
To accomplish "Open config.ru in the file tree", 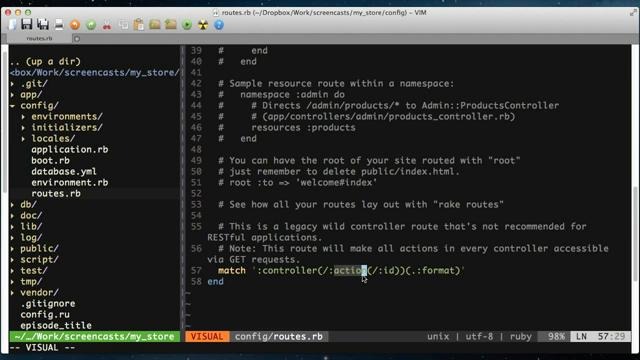I will 45,315.
